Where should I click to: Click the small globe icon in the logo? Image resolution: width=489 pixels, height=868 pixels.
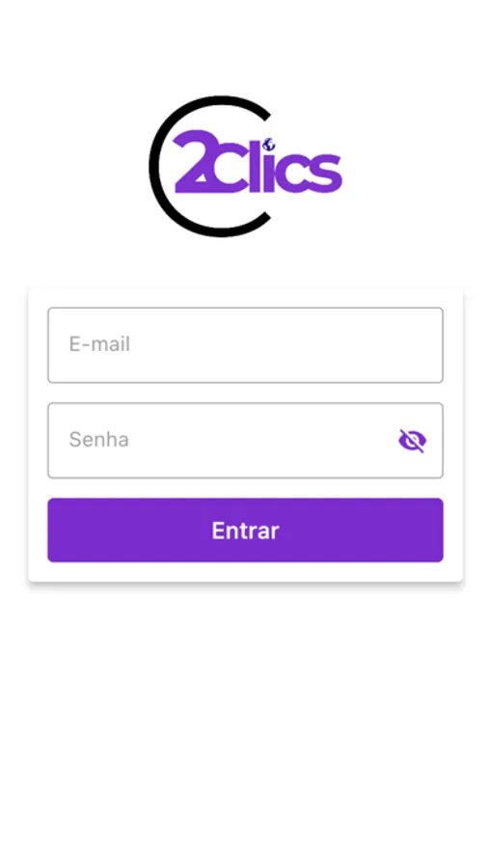click(269, 145)
